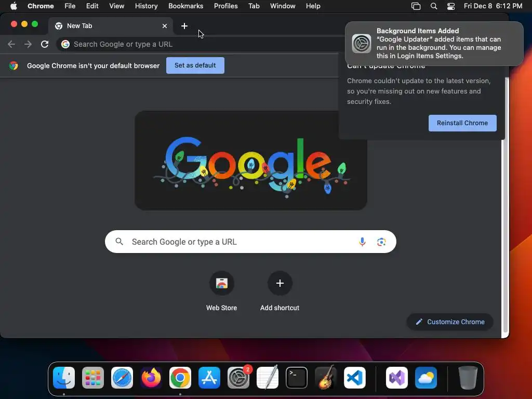Open the Edit menu

92,6
